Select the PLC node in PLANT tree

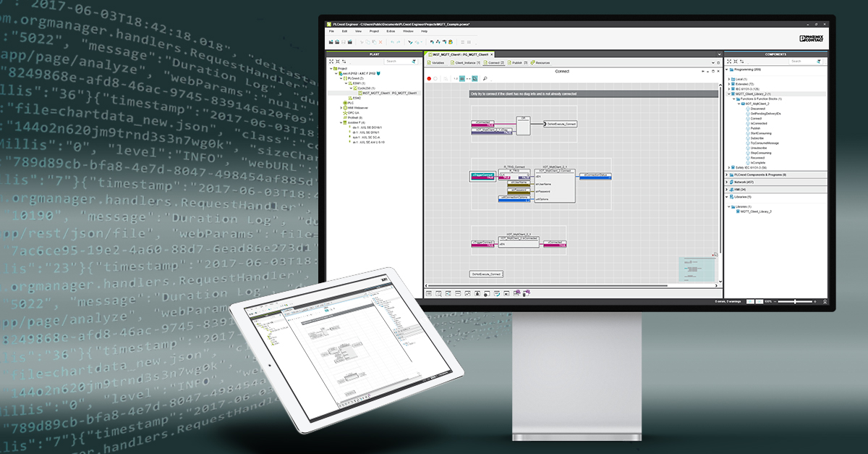[349, 103]
